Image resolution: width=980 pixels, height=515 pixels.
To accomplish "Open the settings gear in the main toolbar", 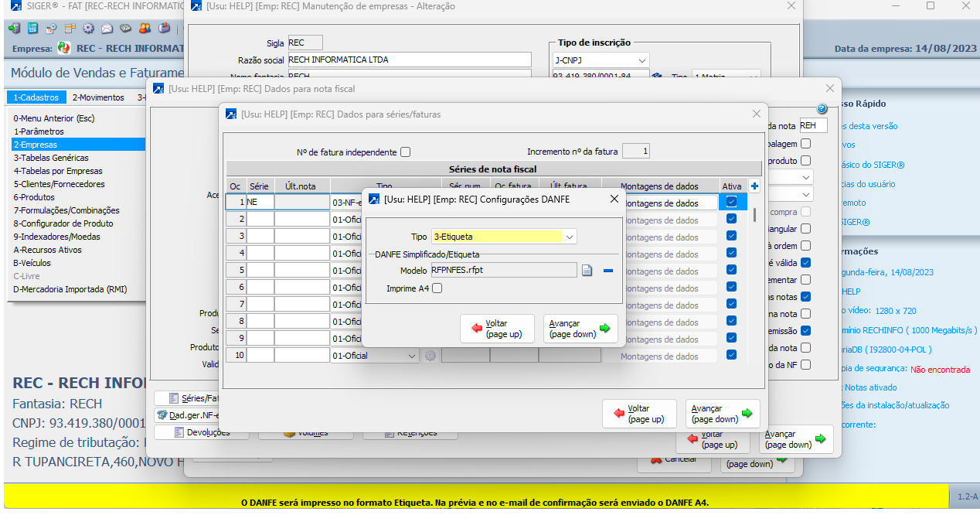I will pyautogui.click(x=87, y=29).
